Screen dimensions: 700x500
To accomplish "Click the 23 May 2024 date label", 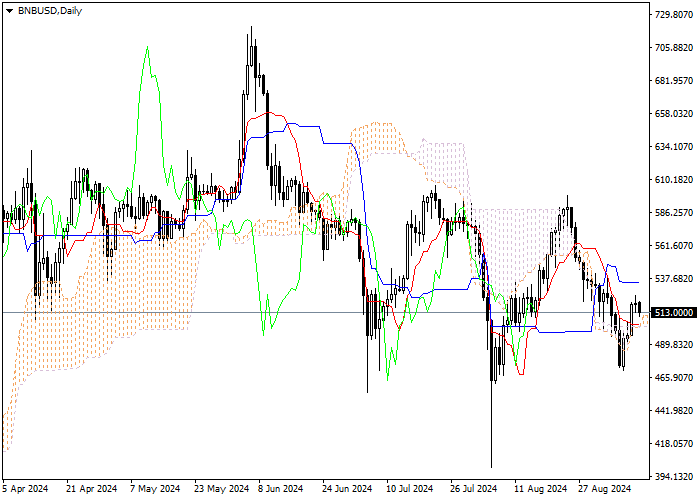I will pos(221,489).
